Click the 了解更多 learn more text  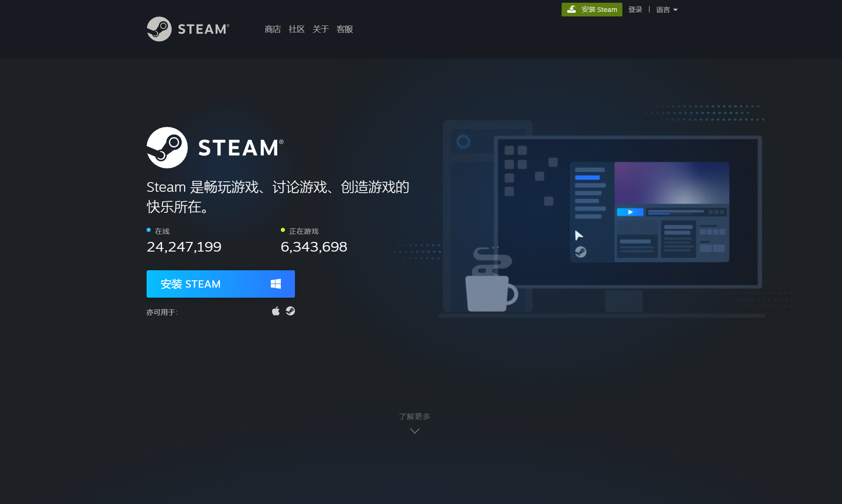[415, 416]
